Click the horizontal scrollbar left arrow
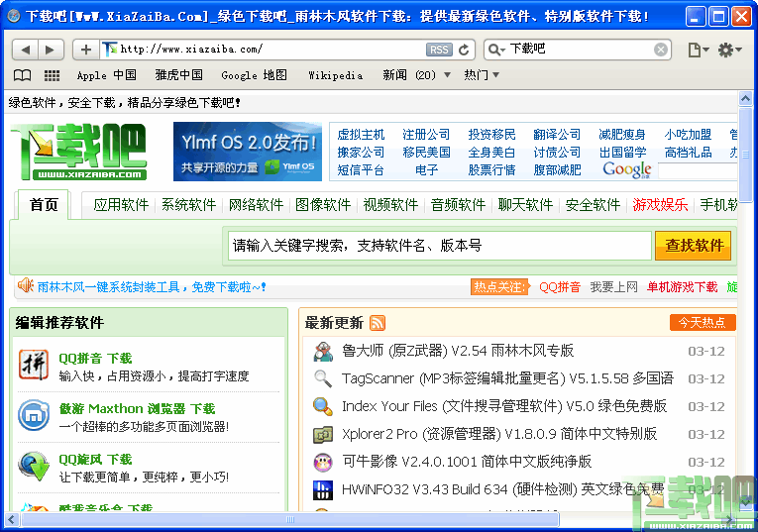The height and width of the screenshot is (532, 758). [12, 519]
